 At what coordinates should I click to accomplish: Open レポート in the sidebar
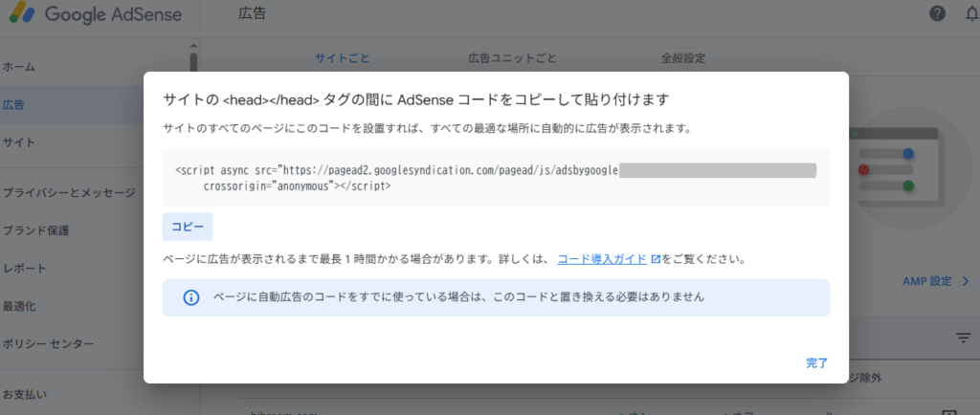click(x=24, y=269)
